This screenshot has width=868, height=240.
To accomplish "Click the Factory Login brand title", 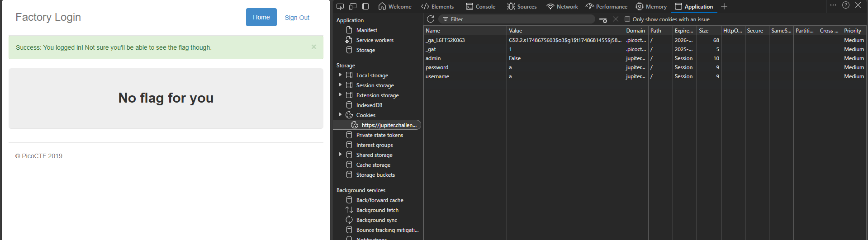I will click(x=48, y=17).
